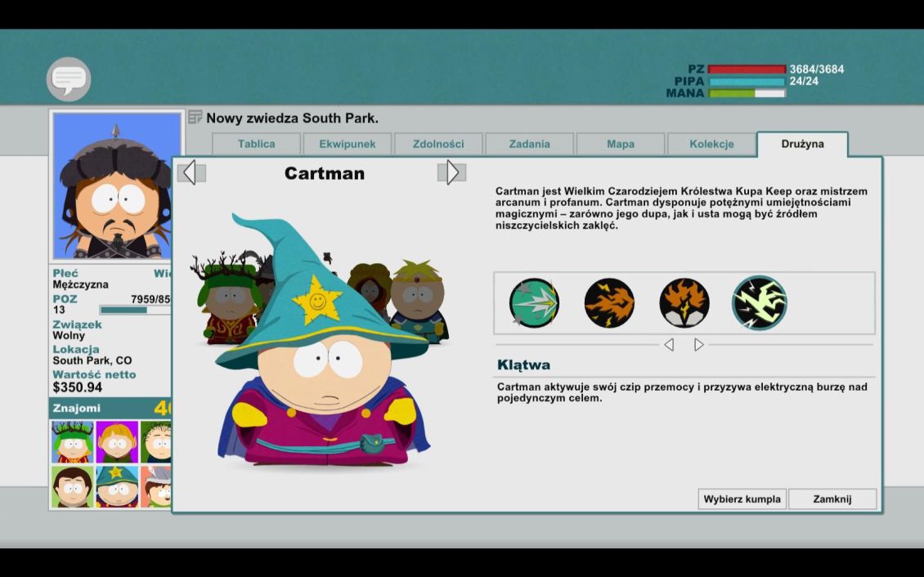The image size is (924, 577).
Task: Select blonde friend on magenta background
Action: click(117, 442)
